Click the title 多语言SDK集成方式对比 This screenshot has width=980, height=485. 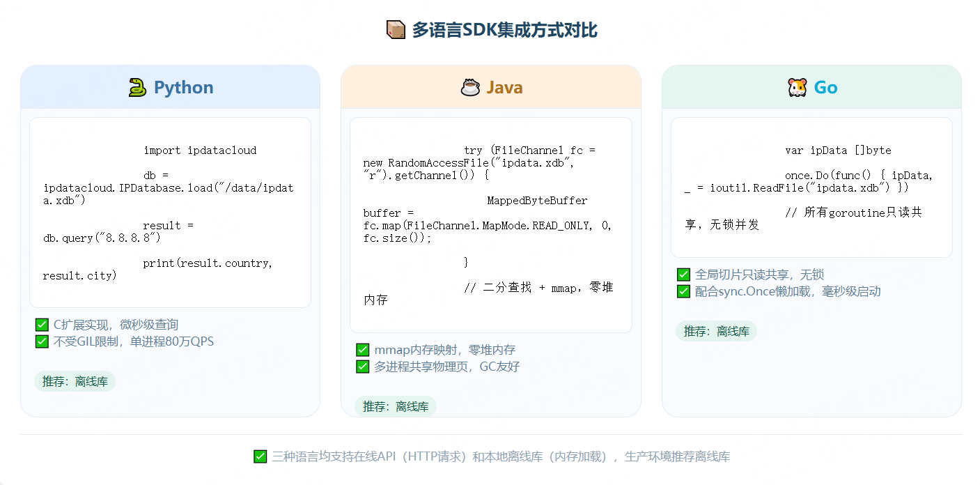coord(504,30)
